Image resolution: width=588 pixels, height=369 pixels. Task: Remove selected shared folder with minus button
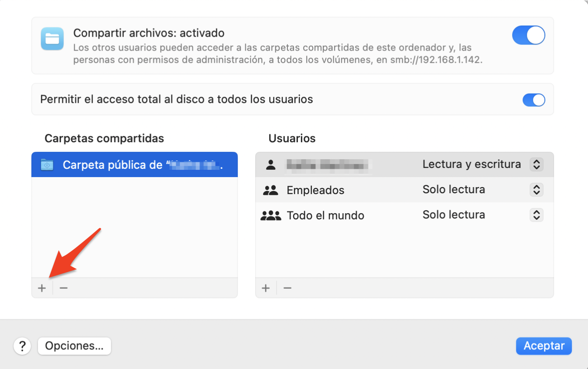[64, 288]
